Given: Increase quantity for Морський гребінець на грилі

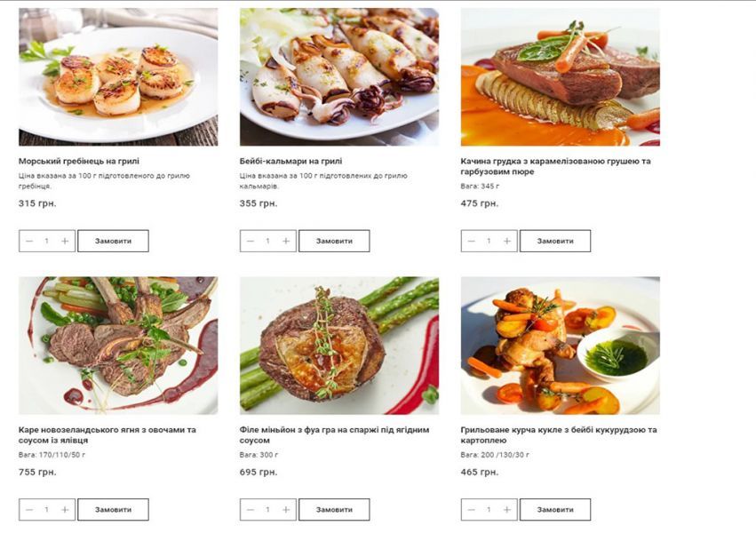Looking at the screenshot, I should (x=65, y=241).
